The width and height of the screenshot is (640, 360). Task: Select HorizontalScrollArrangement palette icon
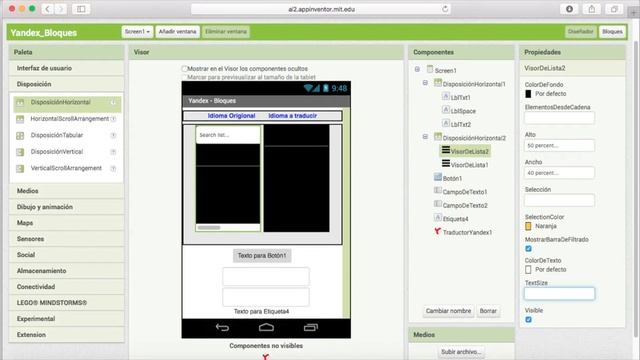click(x=20, y=119)
